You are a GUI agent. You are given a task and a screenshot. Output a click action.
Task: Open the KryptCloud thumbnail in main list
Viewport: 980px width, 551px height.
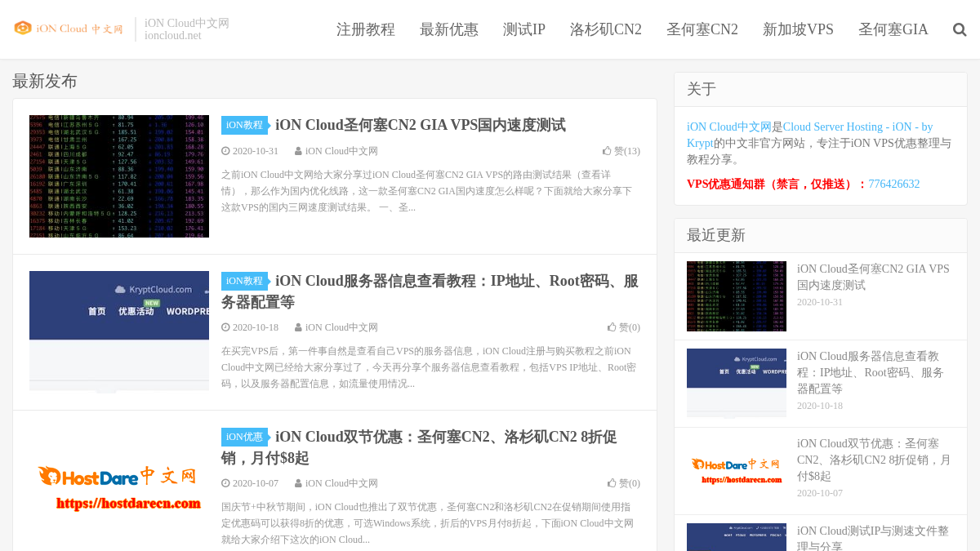119,332
